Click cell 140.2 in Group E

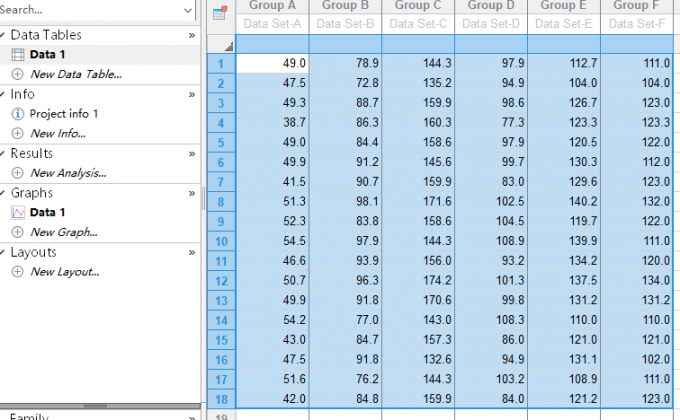coord(564,201)
